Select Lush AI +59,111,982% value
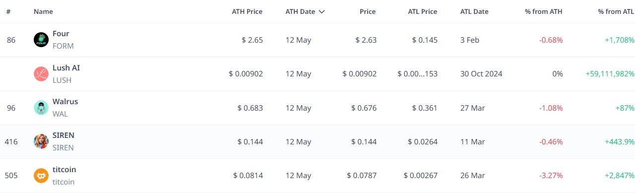Image resolution: width=644 pixels, height=193 pixels. (610, 74)
